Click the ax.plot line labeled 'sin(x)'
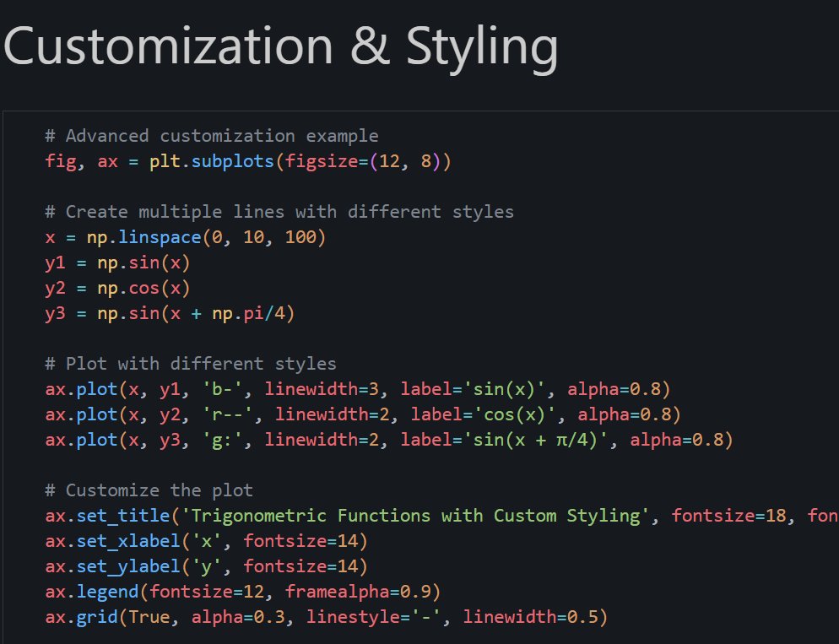The image size is (839, 644). (x=358, y=389)
